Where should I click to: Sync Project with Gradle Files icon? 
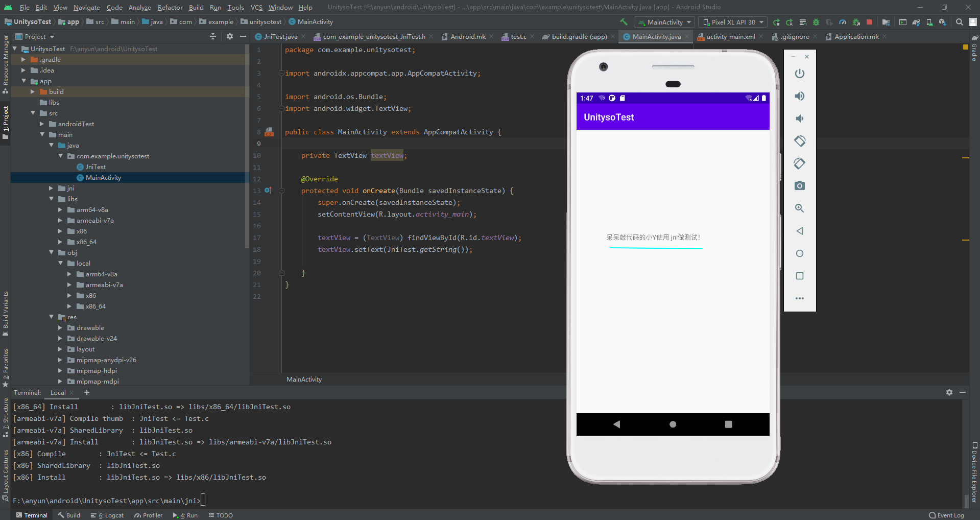[916, 22]
